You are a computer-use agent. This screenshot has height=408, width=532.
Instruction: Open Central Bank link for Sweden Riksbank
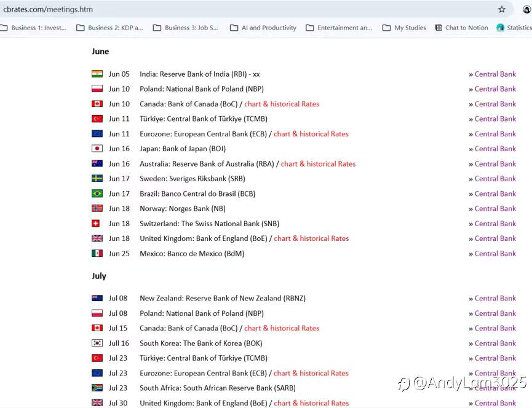pos(495,179)
